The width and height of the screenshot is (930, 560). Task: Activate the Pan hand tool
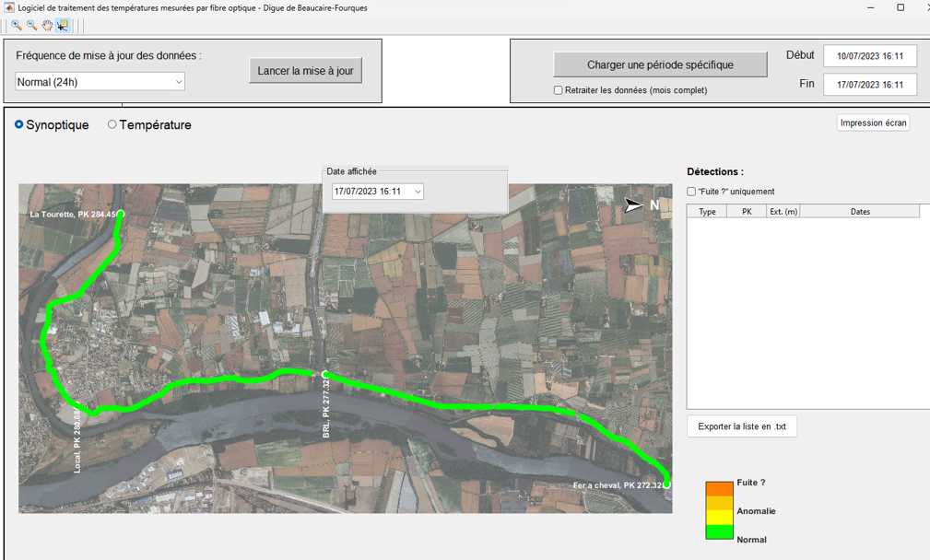[x=47, y=26]
